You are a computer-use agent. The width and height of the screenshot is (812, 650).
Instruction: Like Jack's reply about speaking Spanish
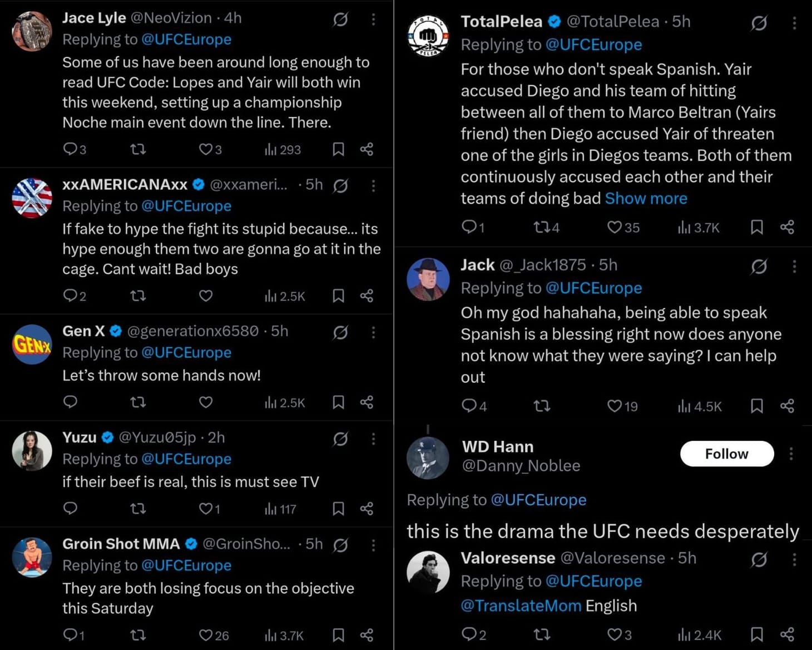tap(615, 406)
